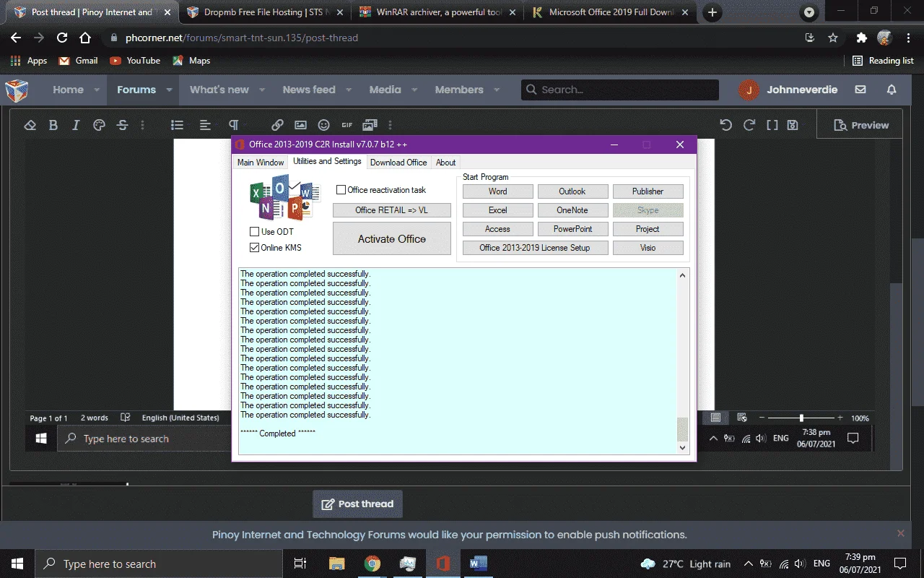The width and height of the screenshot is (924, 578).
Task: Open the bulleted list icon in editor toolbar
Action: coord(177,125)
